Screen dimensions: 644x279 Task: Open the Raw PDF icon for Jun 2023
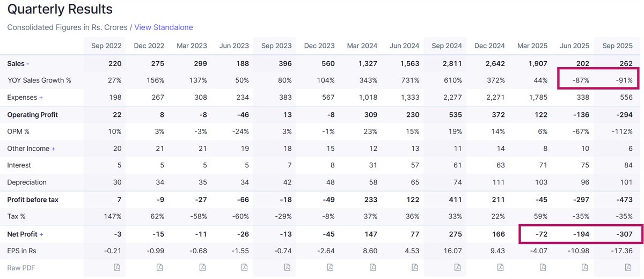245,267
